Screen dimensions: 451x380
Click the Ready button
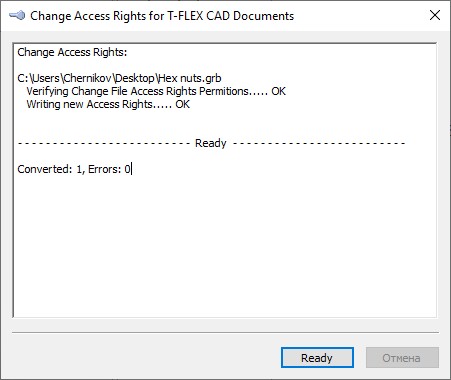317,358
